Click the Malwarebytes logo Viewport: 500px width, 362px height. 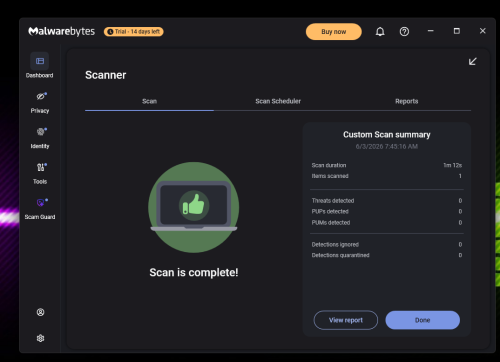[62, 31]
